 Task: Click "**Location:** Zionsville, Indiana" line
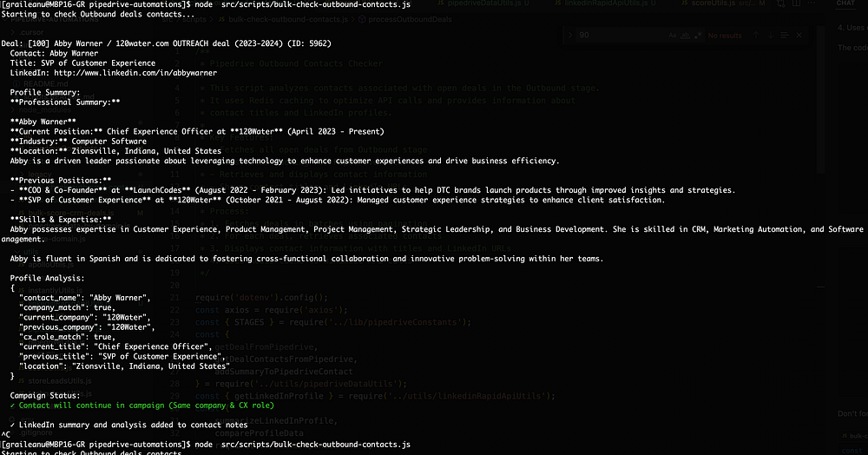pyautogui.click(x=115, y=151)
